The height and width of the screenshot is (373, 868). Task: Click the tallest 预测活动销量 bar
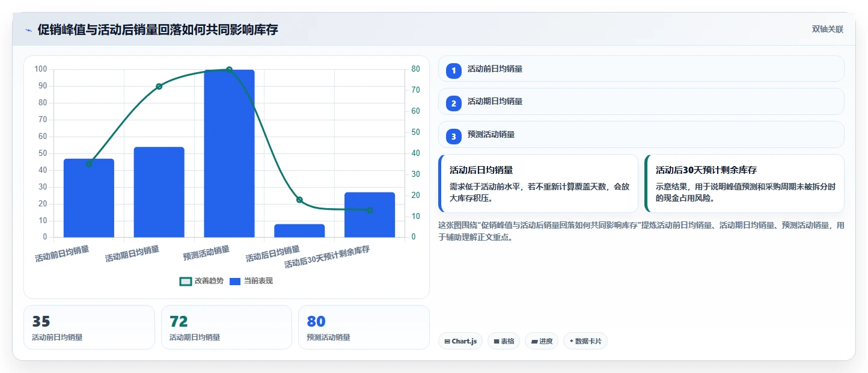[229, 153]
